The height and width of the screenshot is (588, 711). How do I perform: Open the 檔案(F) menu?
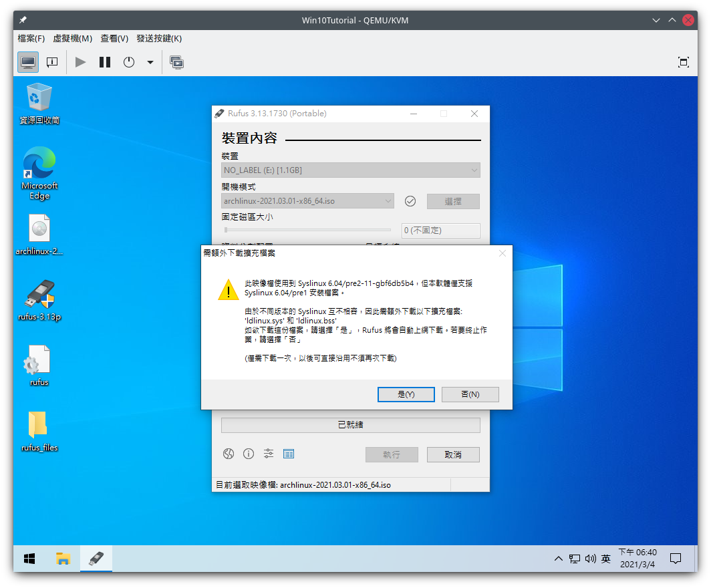point(31,39)
